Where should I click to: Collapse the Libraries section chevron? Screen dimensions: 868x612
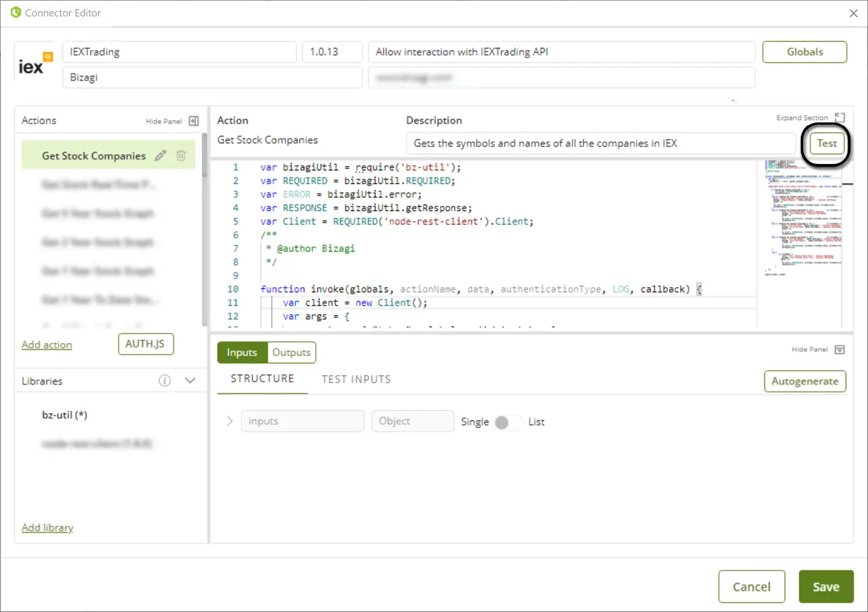[x=190, y=381]
